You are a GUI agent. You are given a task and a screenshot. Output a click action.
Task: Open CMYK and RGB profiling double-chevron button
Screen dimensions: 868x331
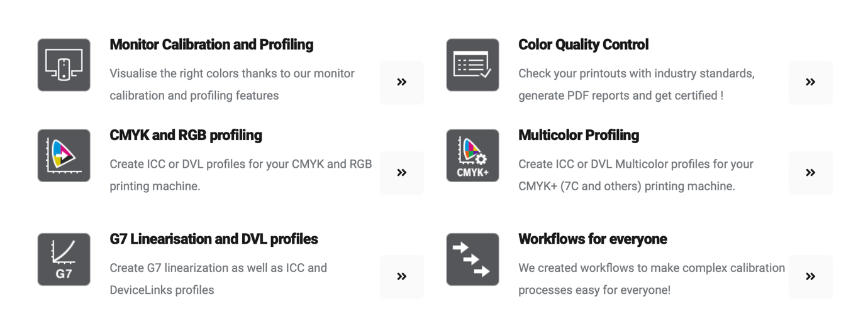tap(401, 173)
